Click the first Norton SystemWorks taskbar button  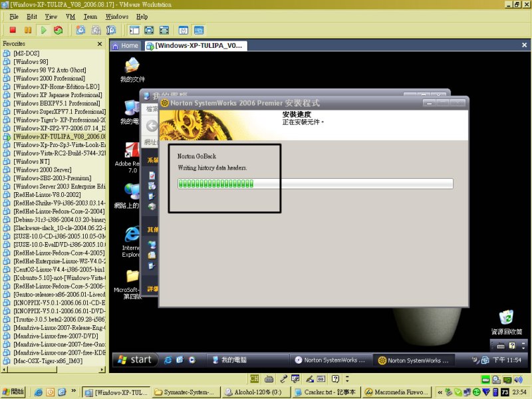331,360
